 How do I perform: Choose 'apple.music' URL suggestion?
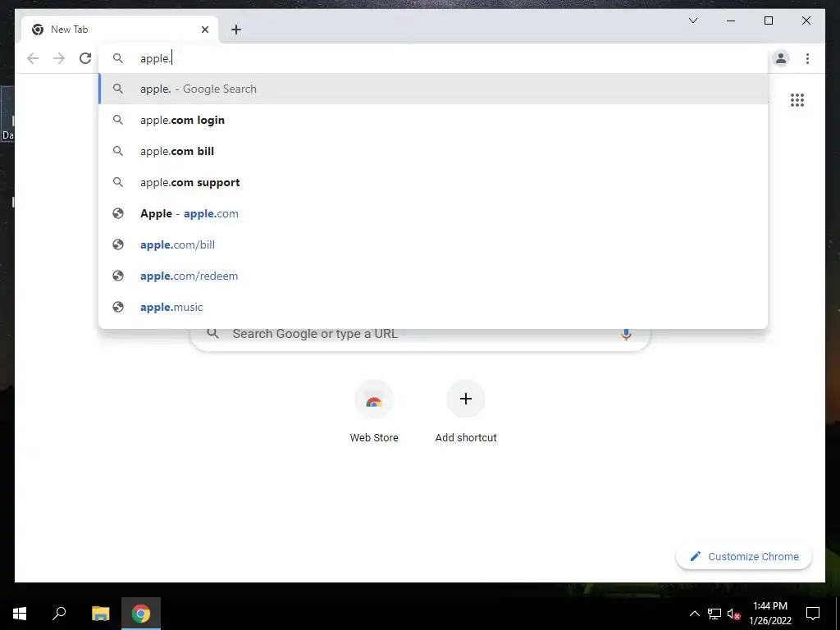433,307
